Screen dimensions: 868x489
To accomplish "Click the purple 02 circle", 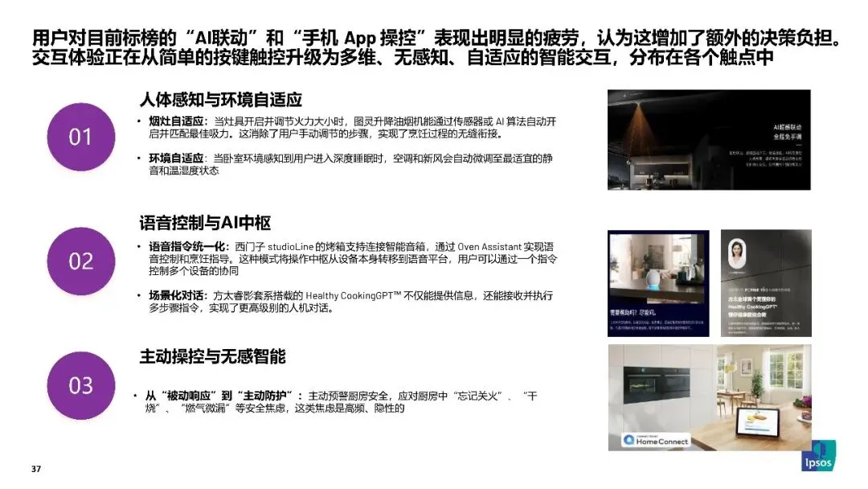I will pos(81,261).
